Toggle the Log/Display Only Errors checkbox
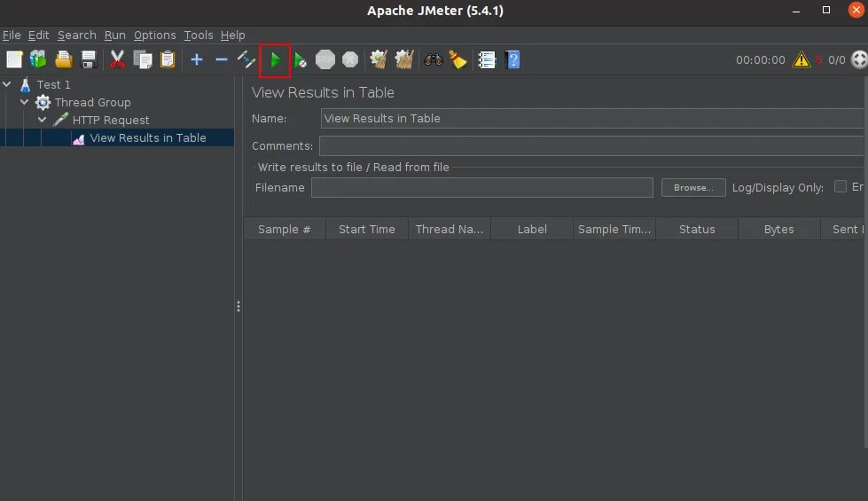The width and height of the screenshot is (868, 501). pyautogui.click(x=841, y=186)
